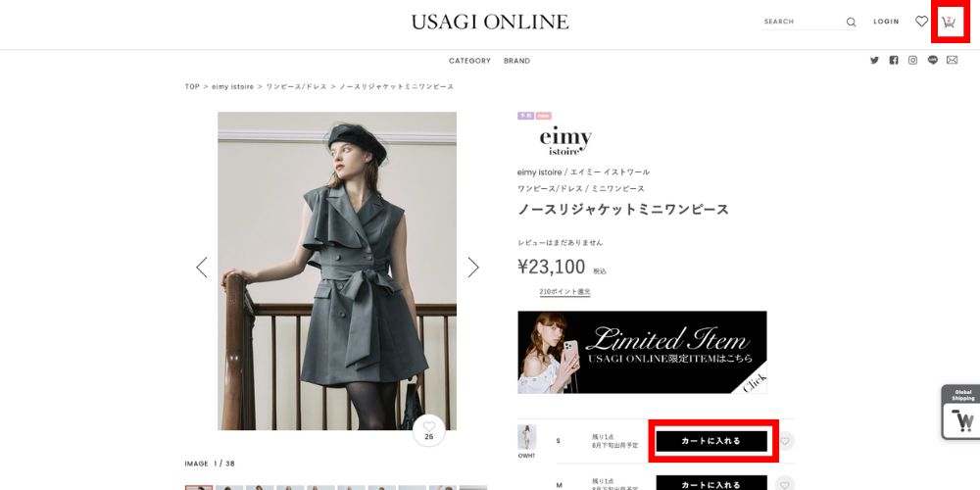
Task: Open the Twitter social icon
Action: 874,60
